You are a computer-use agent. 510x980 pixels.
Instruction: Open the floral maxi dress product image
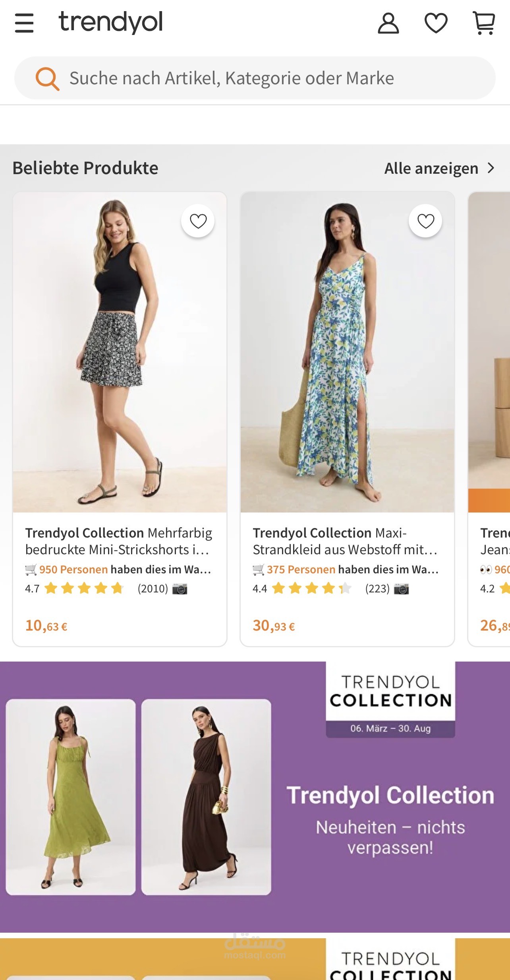coord(348,352)
